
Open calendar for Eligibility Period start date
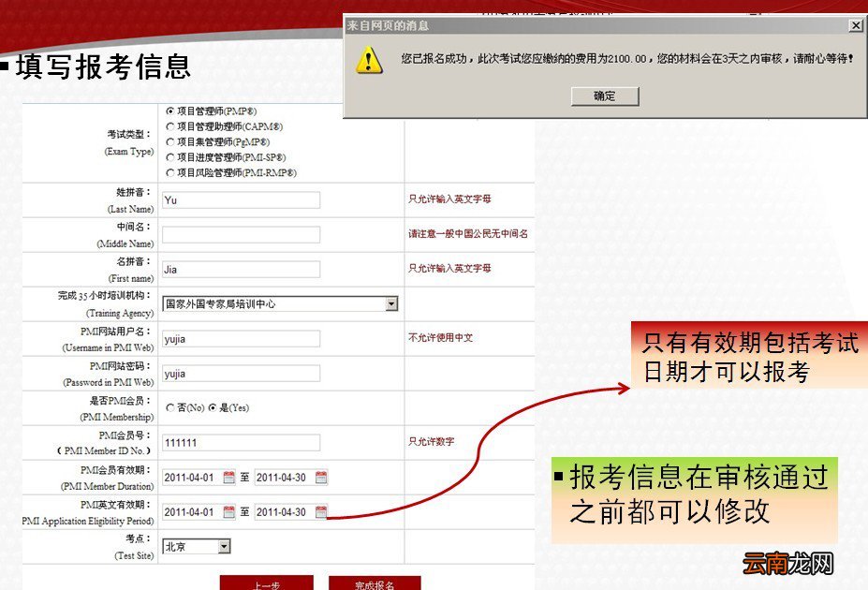[229, 512]
